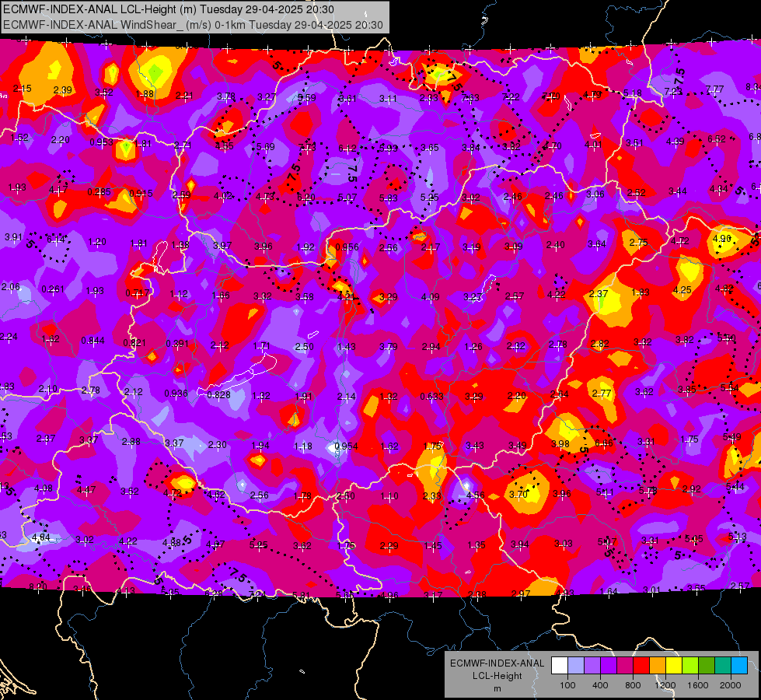Click the lime yellow-green legend swatch
761x700 pixels.
click(x=690, y=666)
